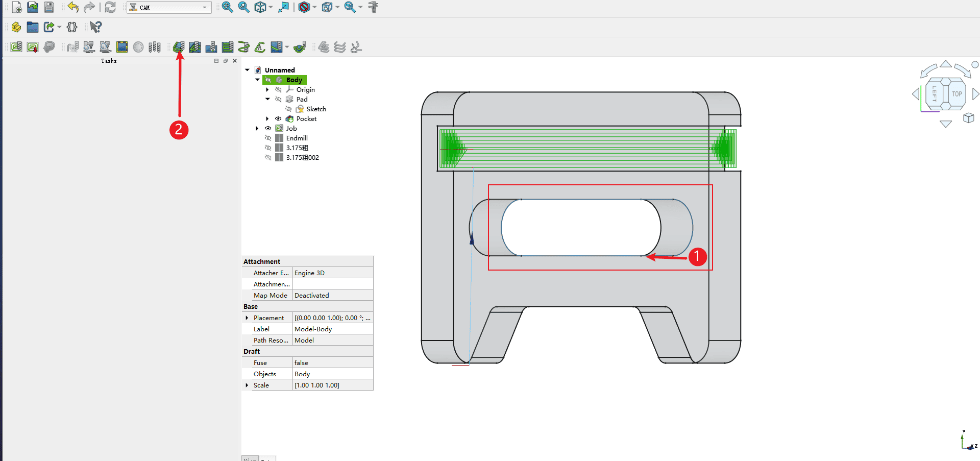Close the Tasks panel
Screen dimensions: 980x461
tap(235, 61)
